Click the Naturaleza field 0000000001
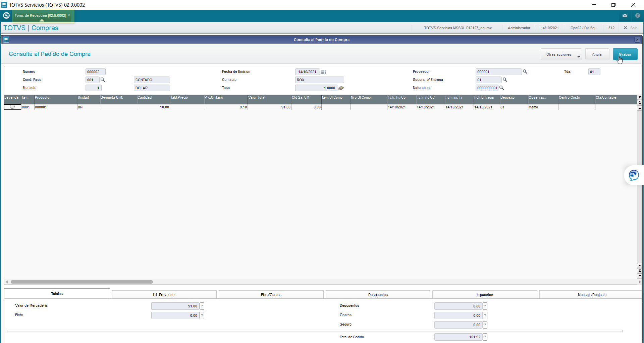 coord(487,88)
